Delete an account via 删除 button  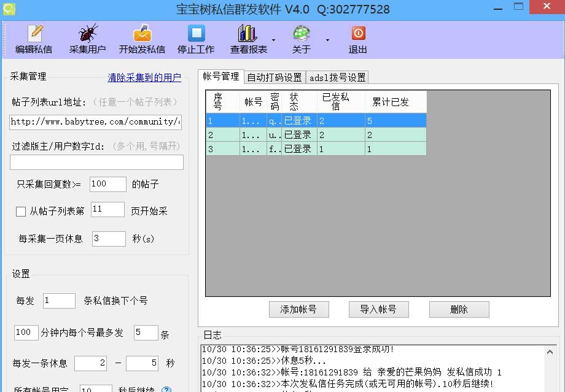[459, 310]
